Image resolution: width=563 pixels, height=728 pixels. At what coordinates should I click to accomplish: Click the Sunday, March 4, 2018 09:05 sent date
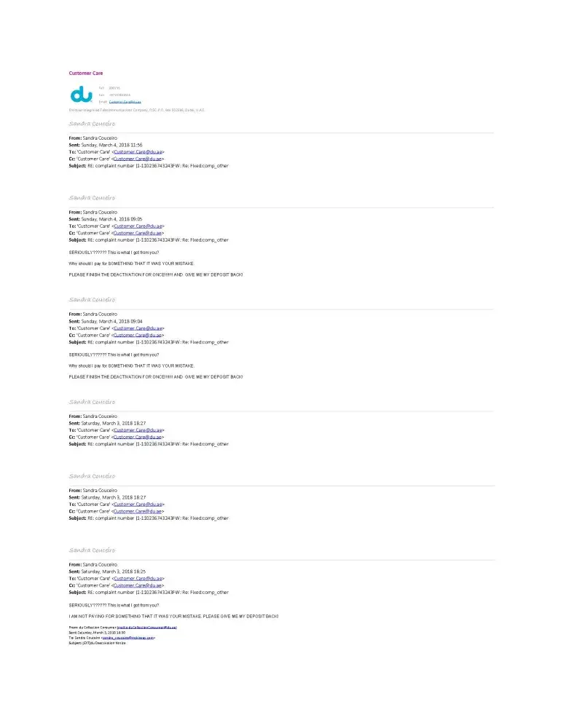click(x=112, y=219)
